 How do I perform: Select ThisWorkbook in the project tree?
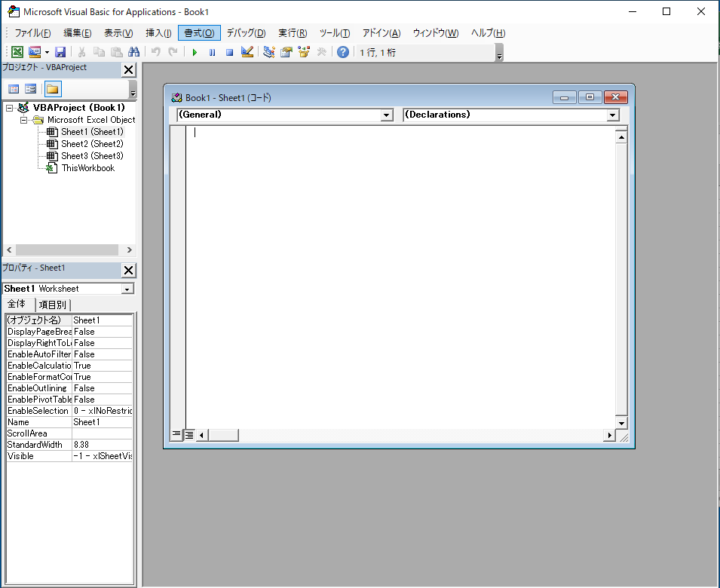click(x=87, y=168)
